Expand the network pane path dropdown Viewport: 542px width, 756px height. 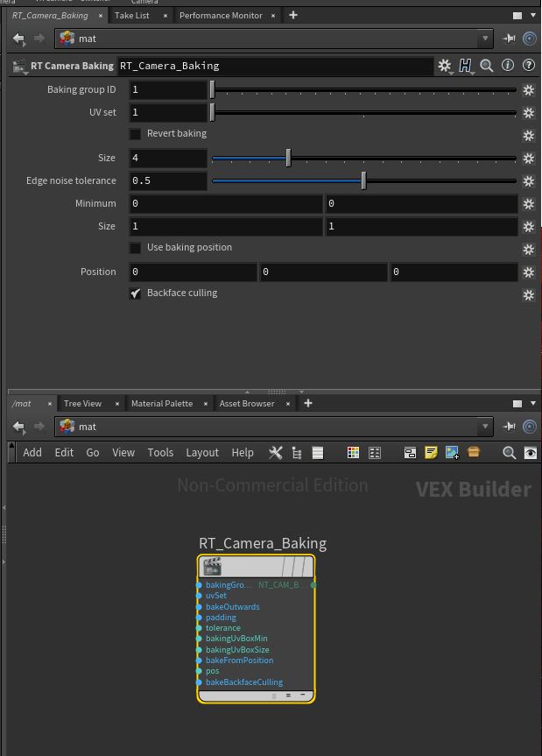[485, 427]
